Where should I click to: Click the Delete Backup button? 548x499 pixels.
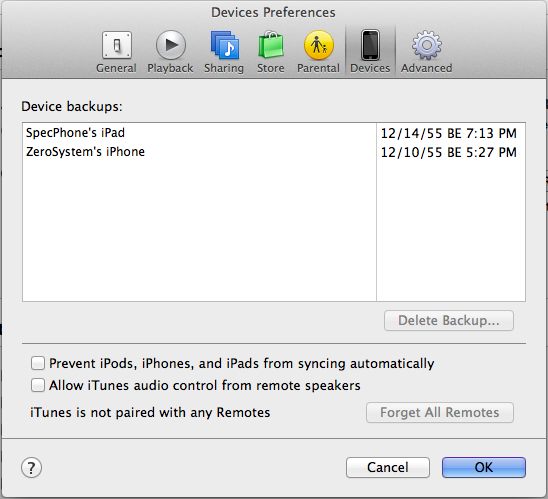tap(449, 320)
